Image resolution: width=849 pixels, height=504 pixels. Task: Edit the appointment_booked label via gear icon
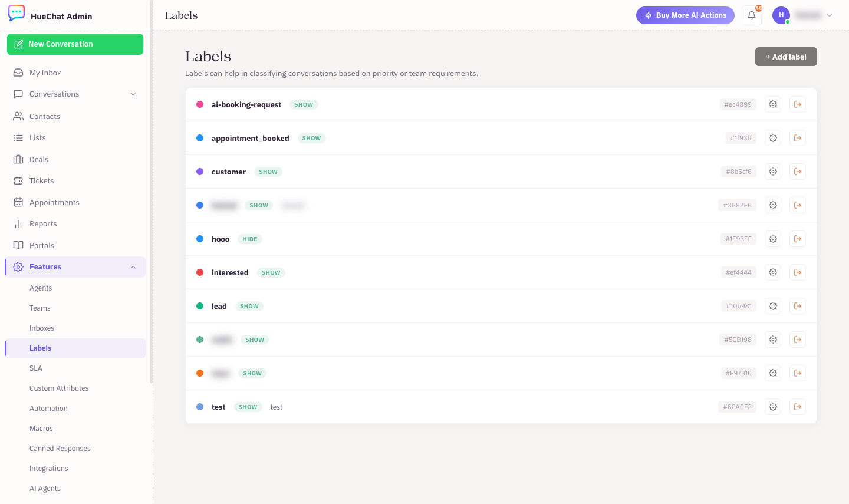pyautogui.click(x=773, y=138)
